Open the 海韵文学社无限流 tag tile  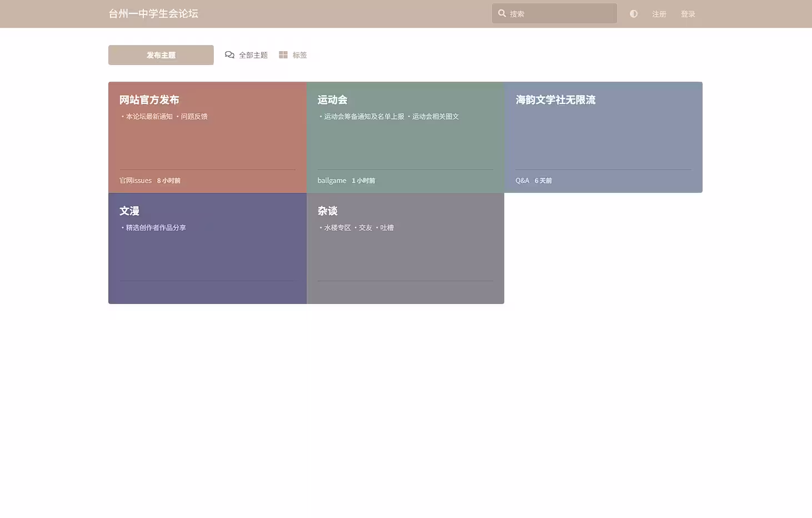pos(555,100)
